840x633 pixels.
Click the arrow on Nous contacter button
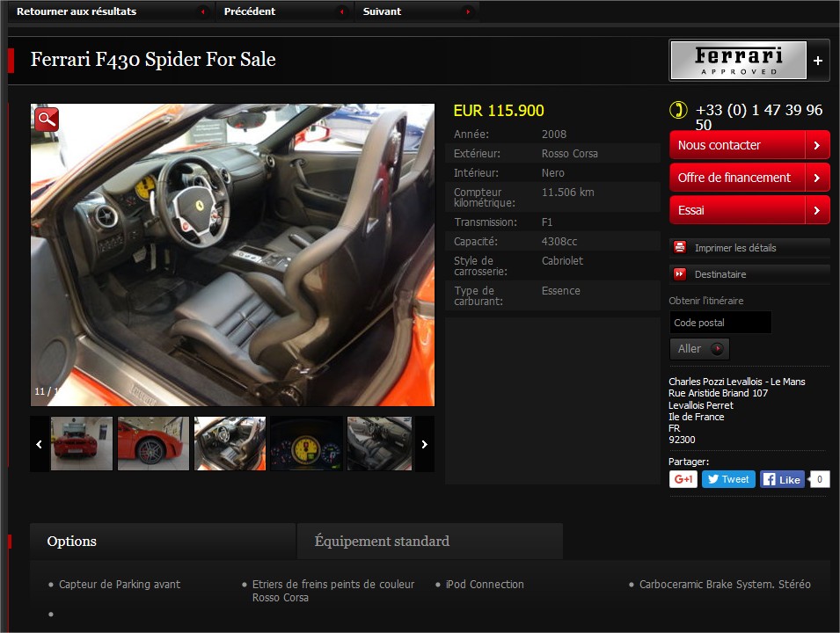[817, 145]
